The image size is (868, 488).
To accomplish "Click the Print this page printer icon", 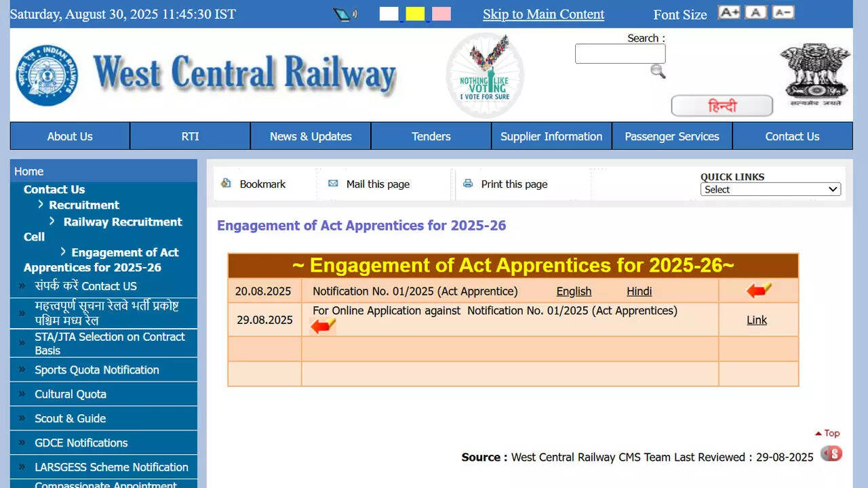I will [x=468, y=184].
